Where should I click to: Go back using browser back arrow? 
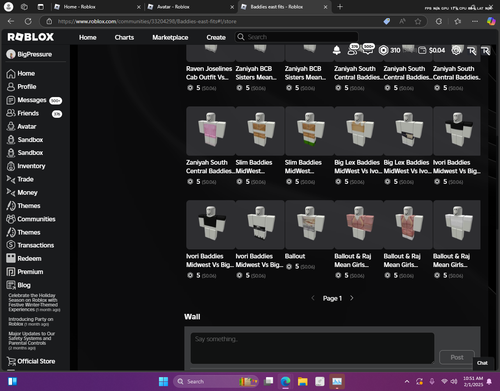(11, 21)
